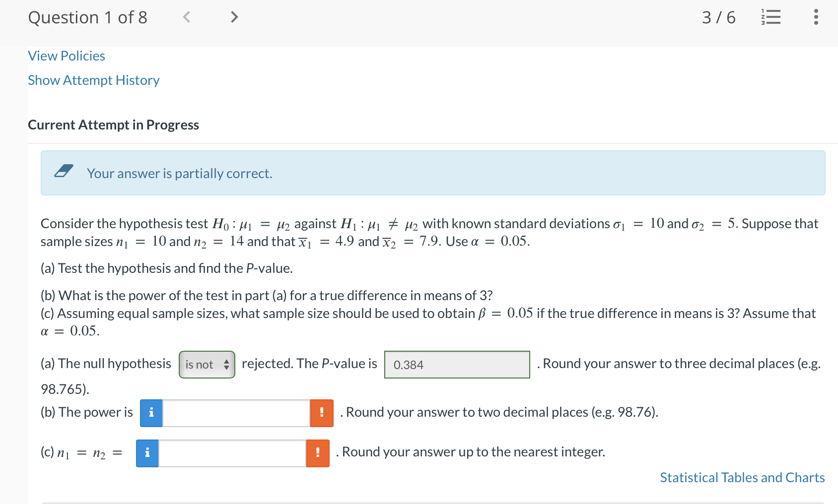Click the Question 1 of 8 heading
Image resolution: width=838 pixels, height=504 pixels.
coord(88,17)
